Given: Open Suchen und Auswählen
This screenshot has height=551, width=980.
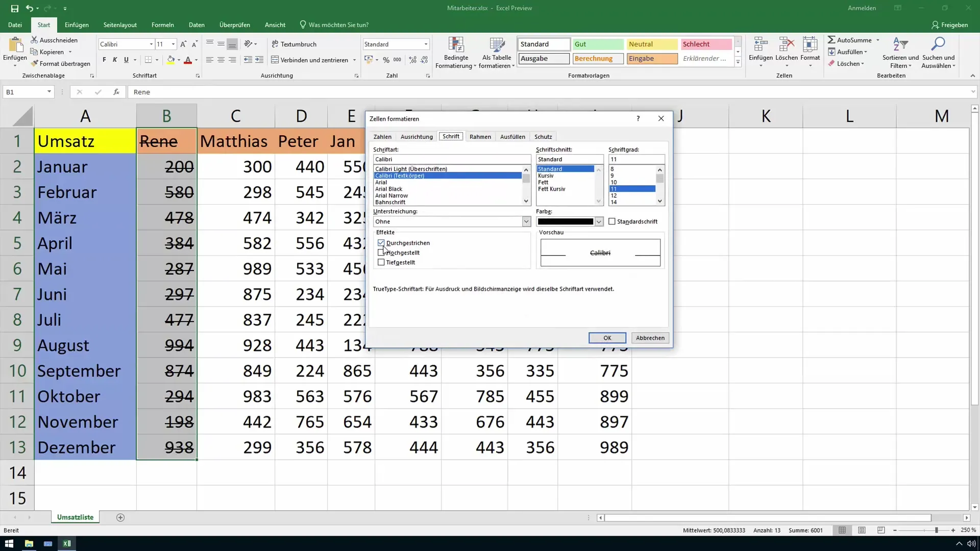Looking at the screenshot, I should (939, 53).
